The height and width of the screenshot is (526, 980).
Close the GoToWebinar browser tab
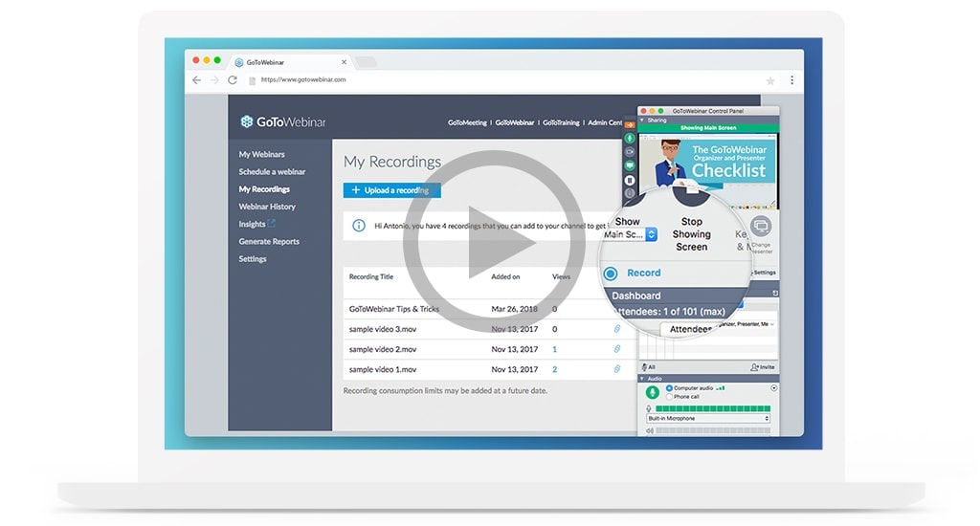tap(344, 62)
